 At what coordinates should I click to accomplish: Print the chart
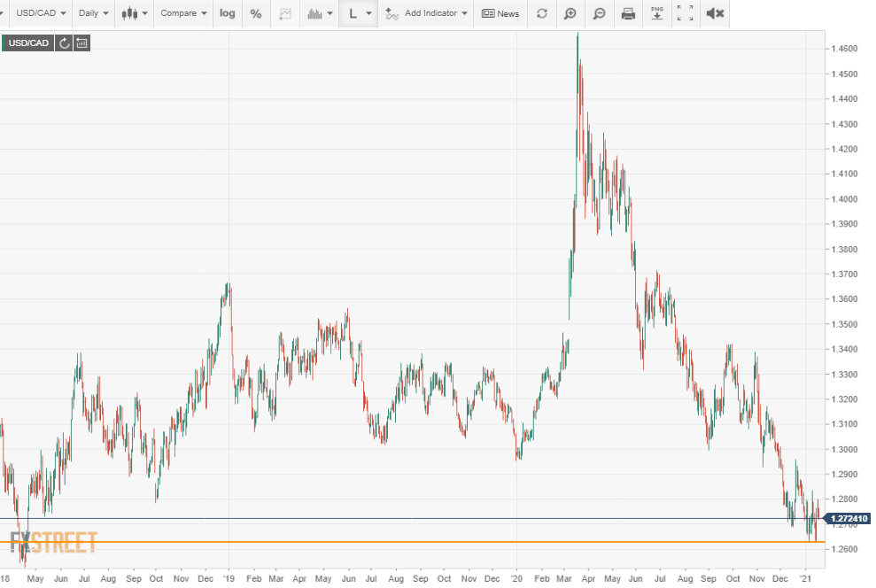[x=628, y=13]
